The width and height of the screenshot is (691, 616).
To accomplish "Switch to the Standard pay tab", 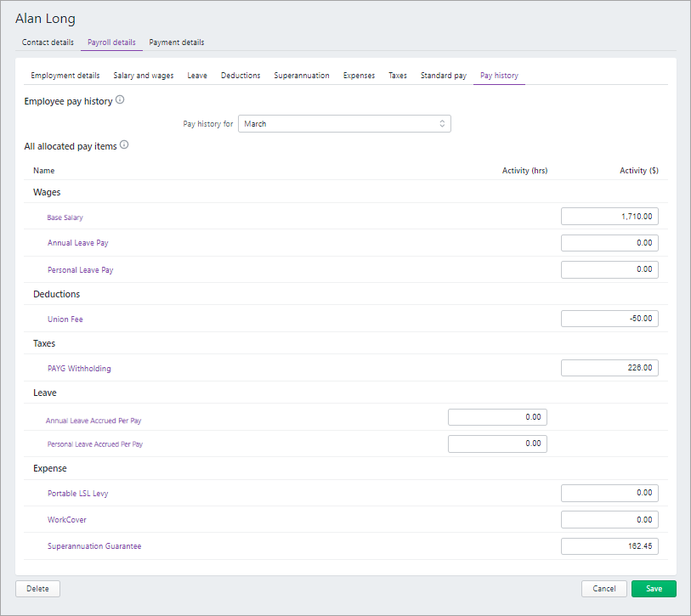I will coord(444,76).
